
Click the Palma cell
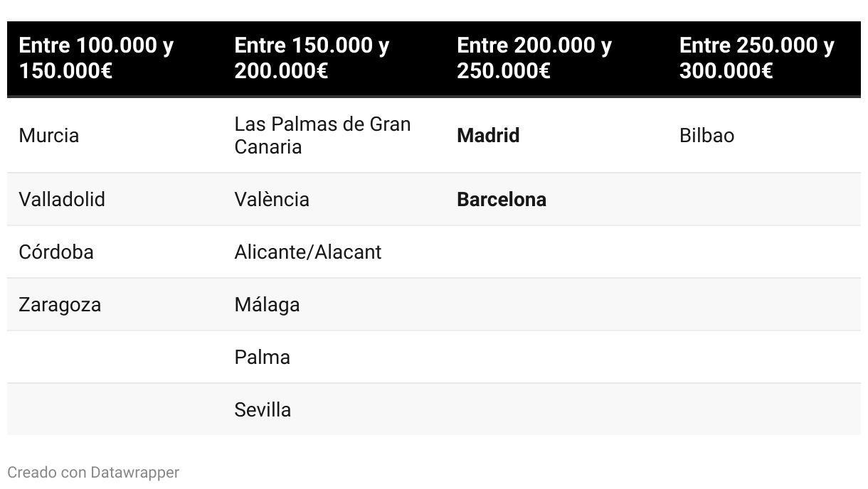(x=263, y=358)
